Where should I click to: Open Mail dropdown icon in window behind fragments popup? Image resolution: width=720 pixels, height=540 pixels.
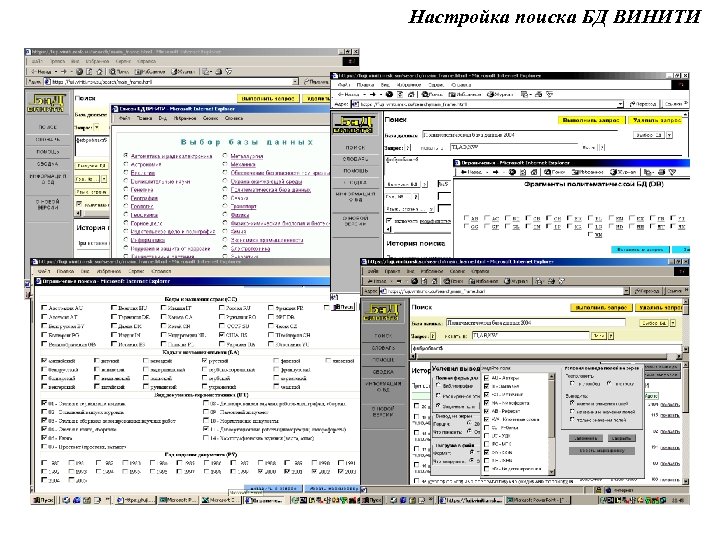tap(524, 94)
